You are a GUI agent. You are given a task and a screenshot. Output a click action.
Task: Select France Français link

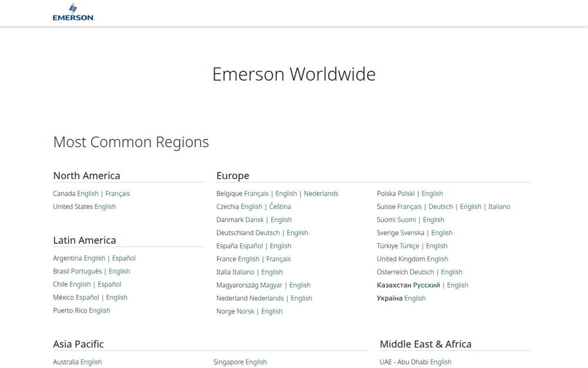(278, 259)
